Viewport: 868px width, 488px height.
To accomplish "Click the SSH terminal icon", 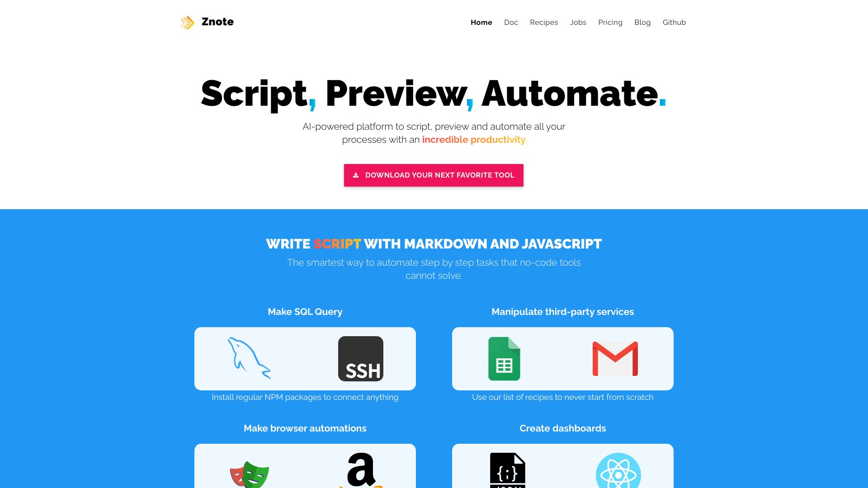I will pyautogui.click(x=360, y=358).
